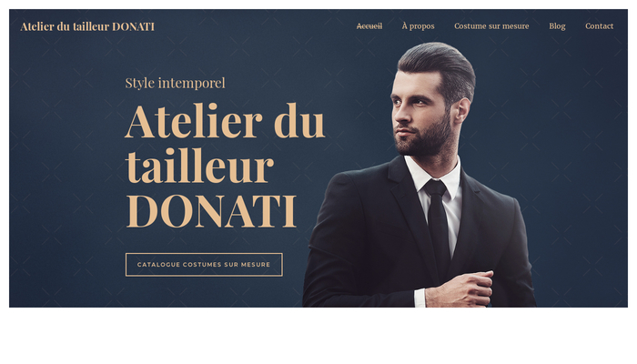Click the Catalogue Costumes Sur Mesure button

point(204,265)
